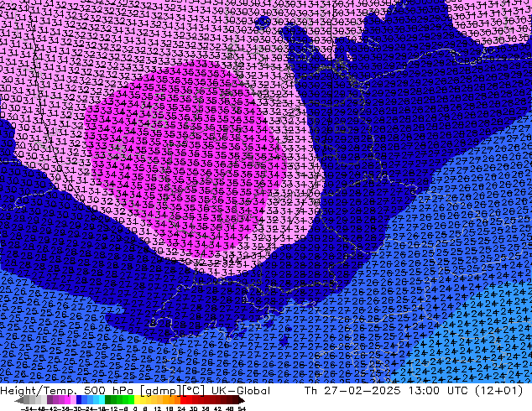Click the legend's right dark maroon arrow end
Viewport: 532px width, 411px height.
point(241,400)
